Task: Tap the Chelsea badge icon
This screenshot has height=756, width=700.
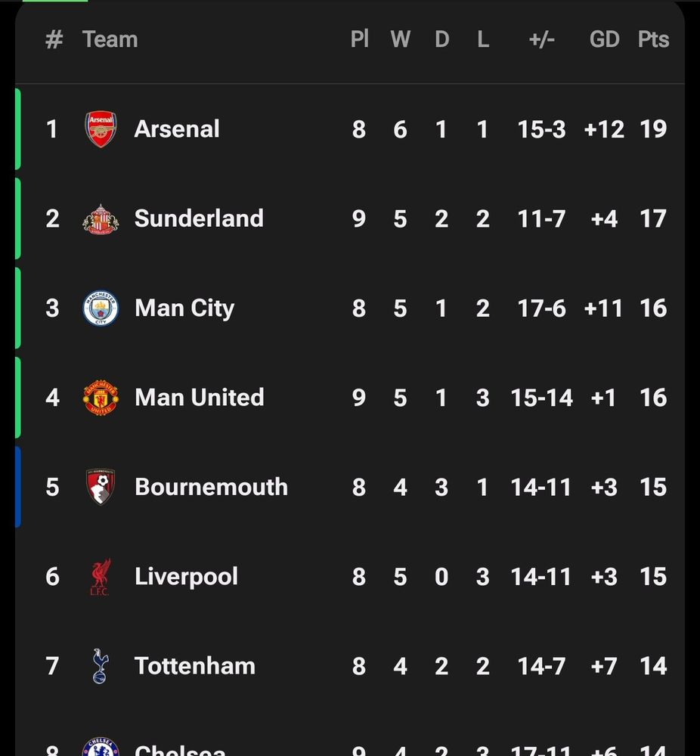Action: (101, 748)
